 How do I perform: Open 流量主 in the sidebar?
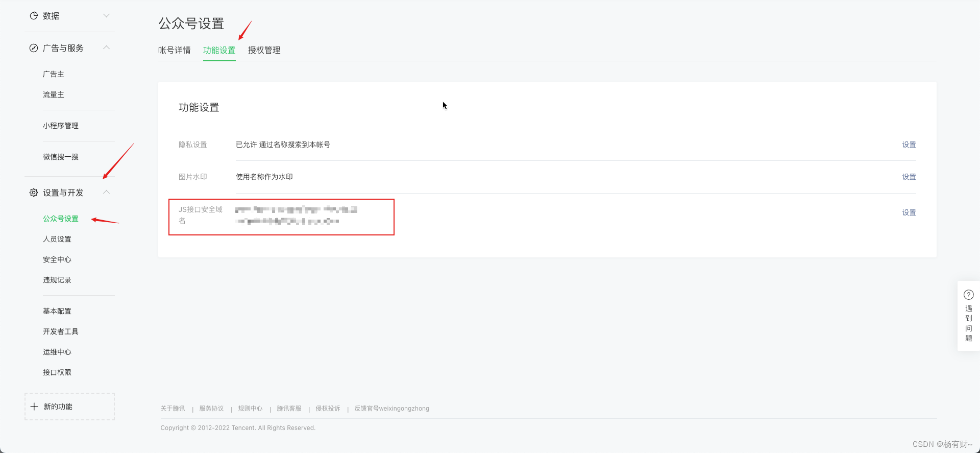coord(54,94)
